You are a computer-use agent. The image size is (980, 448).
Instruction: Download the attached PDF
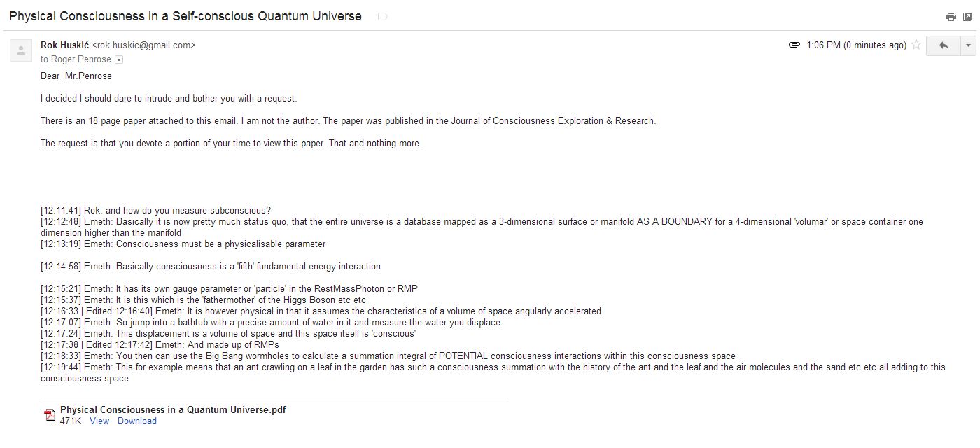click(137, 421)
